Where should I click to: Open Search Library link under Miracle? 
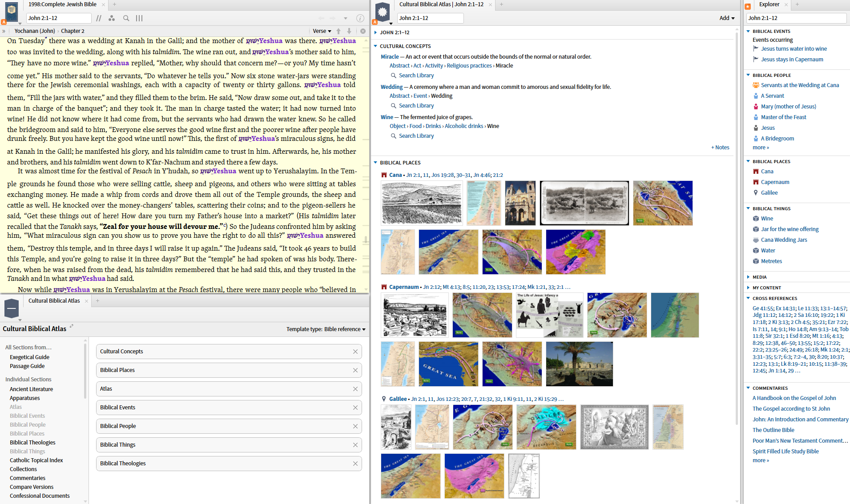pos(416,76)
